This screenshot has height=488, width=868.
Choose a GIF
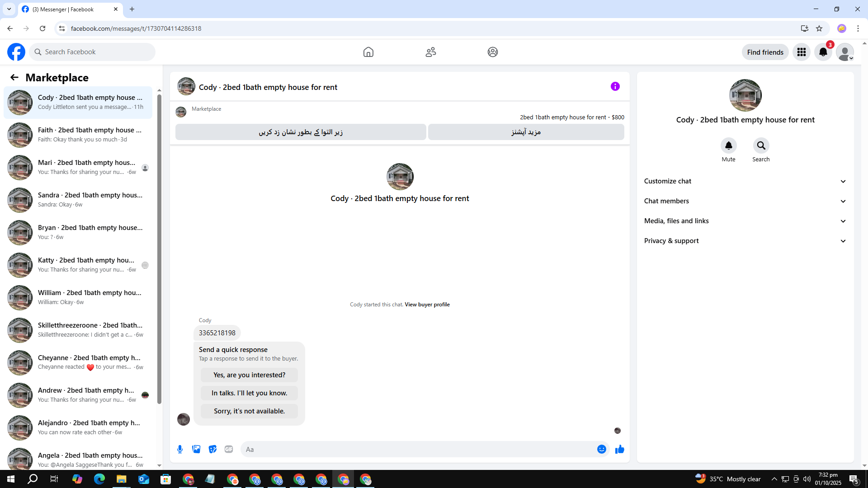tap(229, 449)
